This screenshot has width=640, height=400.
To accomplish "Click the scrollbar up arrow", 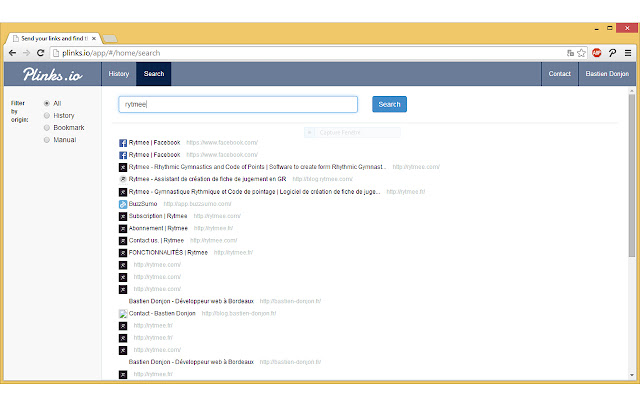I will 632,91.
